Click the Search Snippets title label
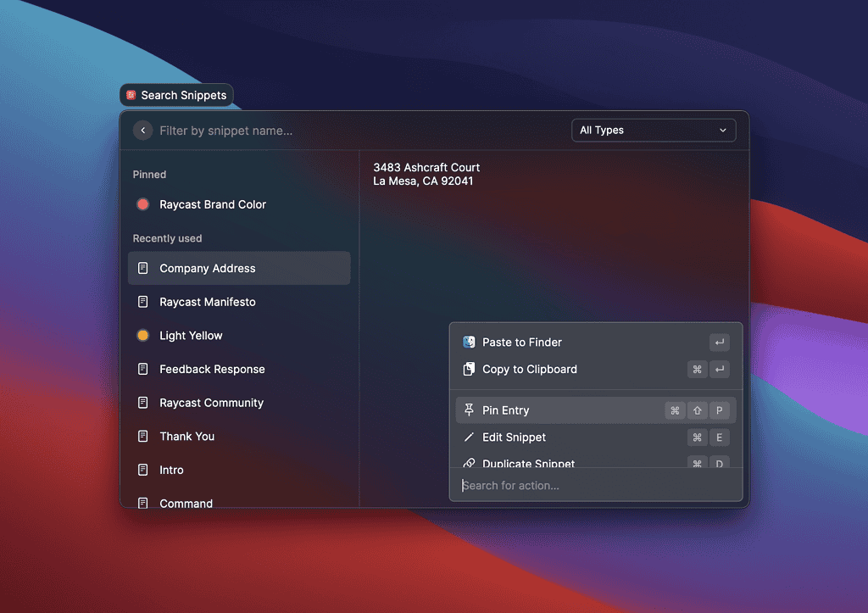Image resolution: width=868 pixels, height=613 pixels. click(184, 95)
